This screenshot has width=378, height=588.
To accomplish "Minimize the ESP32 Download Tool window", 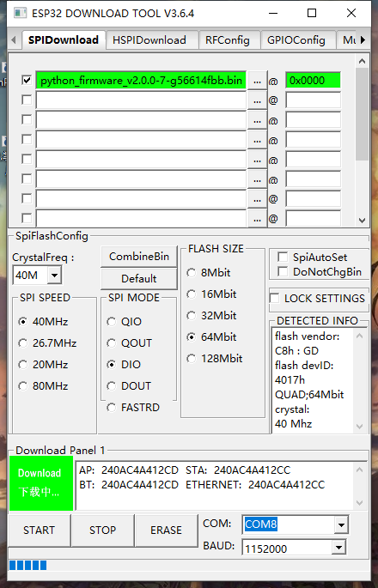I will [273, 14].
